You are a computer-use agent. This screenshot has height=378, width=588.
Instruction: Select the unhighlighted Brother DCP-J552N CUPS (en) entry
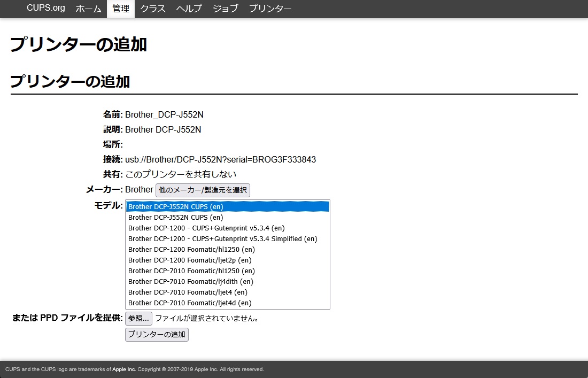(228, 218)
